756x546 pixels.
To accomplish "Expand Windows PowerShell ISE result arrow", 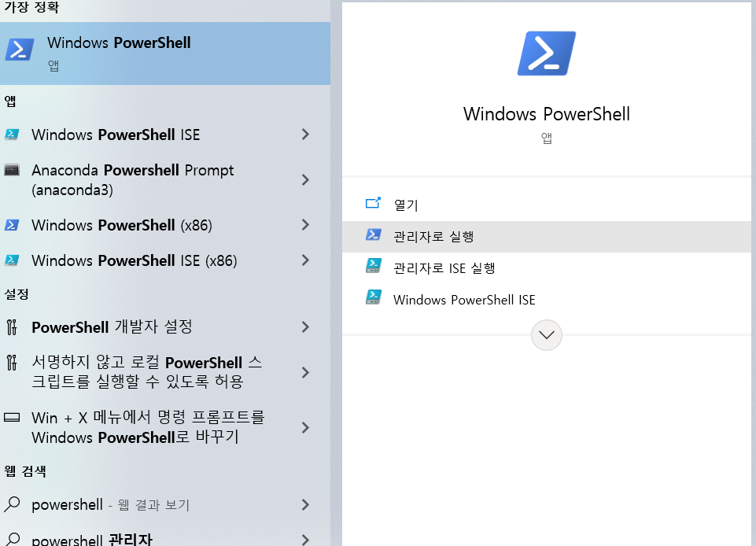I will [305, 135].
